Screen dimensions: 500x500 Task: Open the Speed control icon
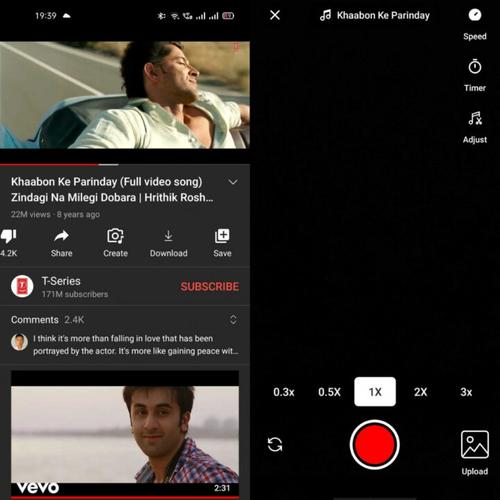point(475,15)
